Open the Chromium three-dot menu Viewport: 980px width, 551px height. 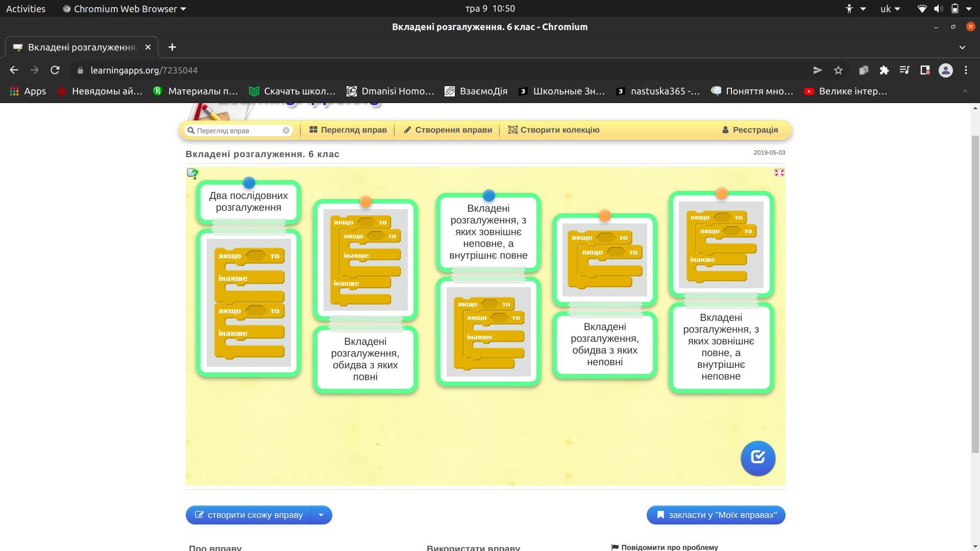966,70
